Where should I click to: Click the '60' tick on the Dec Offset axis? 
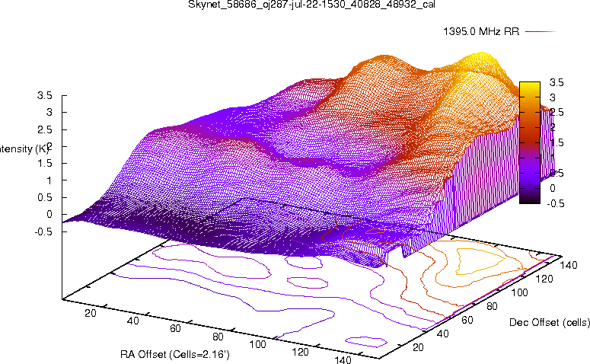[x=467, y=320]
